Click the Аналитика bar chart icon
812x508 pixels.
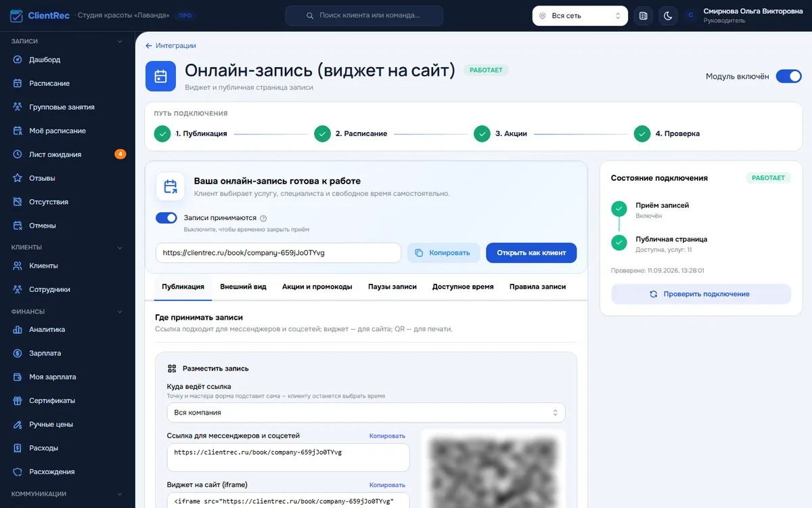click(x=18, y=330)
